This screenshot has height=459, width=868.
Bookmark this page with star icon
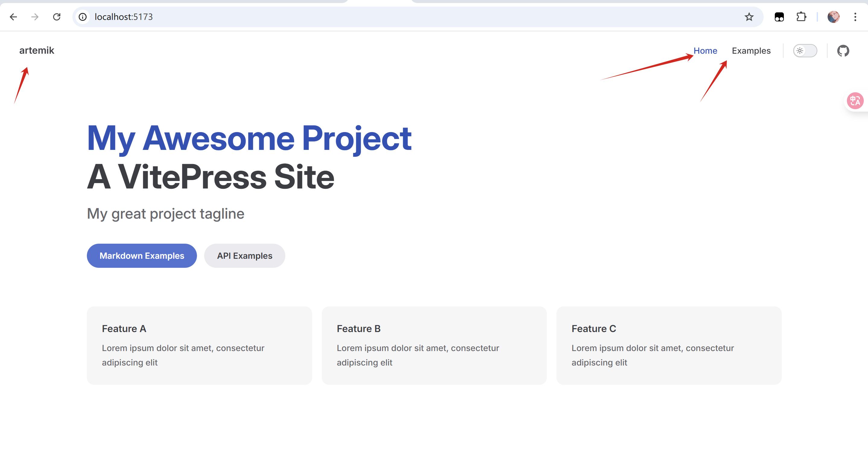coord(749,17)
